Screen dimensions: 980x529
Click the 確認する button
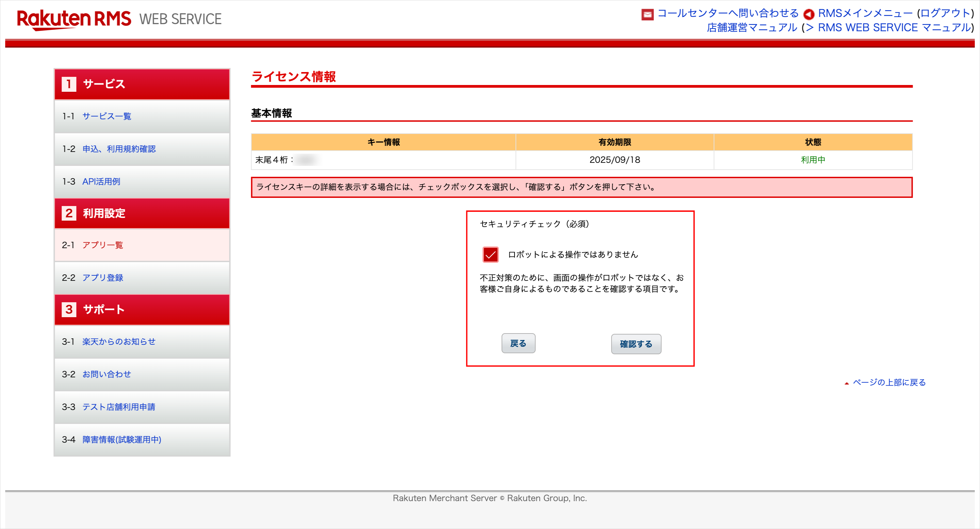pos(636,344)
